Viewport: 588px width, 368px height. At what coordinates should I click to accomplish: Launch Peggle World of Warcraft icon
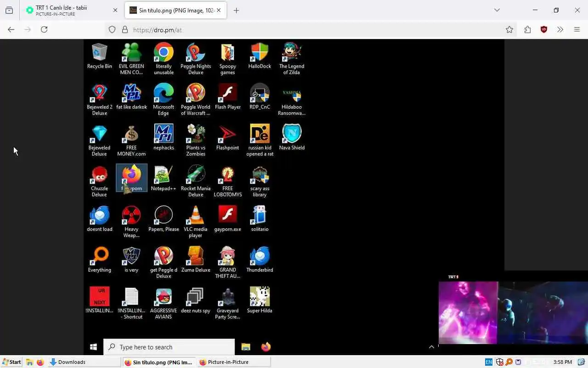click(196, 99)
